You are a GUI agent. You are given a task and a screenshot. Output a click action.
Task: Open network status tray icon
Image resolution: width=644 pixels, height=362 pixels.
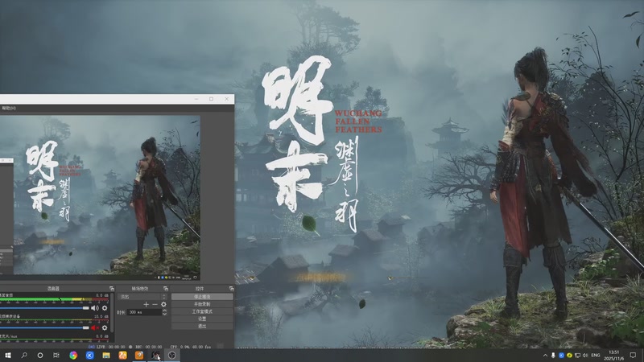[577, 356]
